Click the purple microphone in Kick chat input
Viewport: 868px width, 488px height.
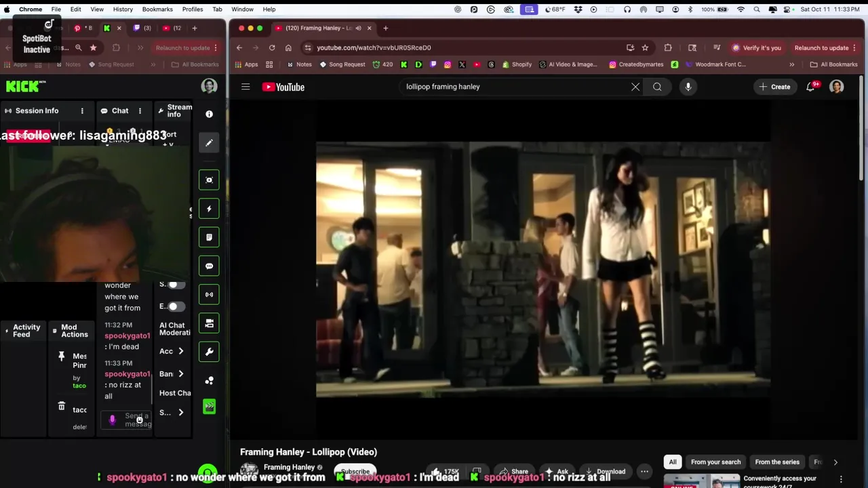point(113,420)
